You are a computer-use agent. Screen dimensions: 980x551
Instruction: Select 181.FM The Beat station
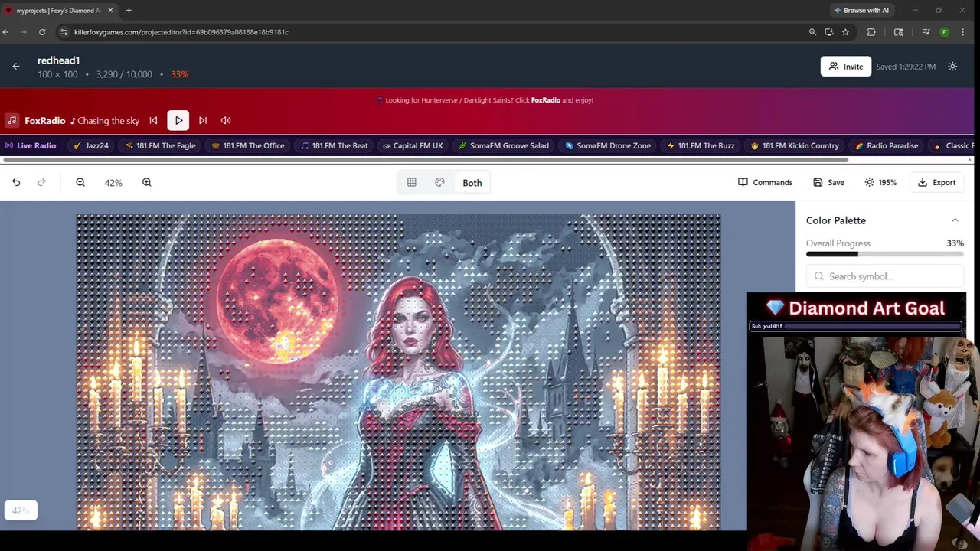[x=334, y=145]
